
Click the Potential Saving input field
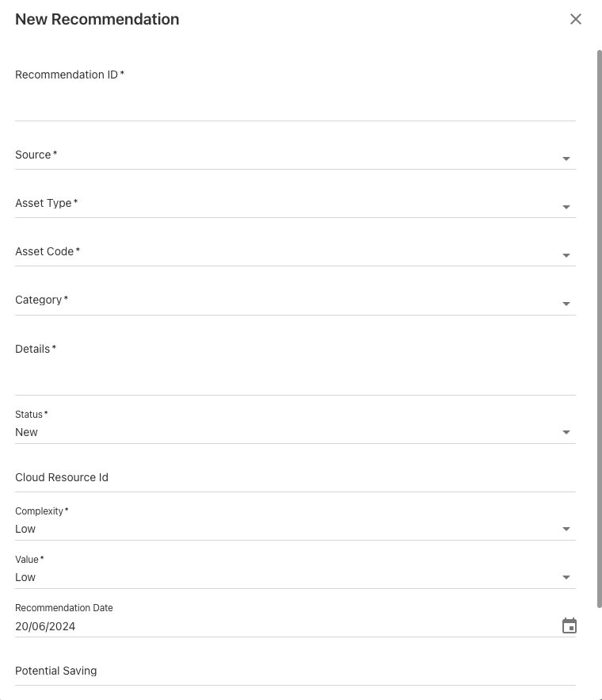[295, 671]
